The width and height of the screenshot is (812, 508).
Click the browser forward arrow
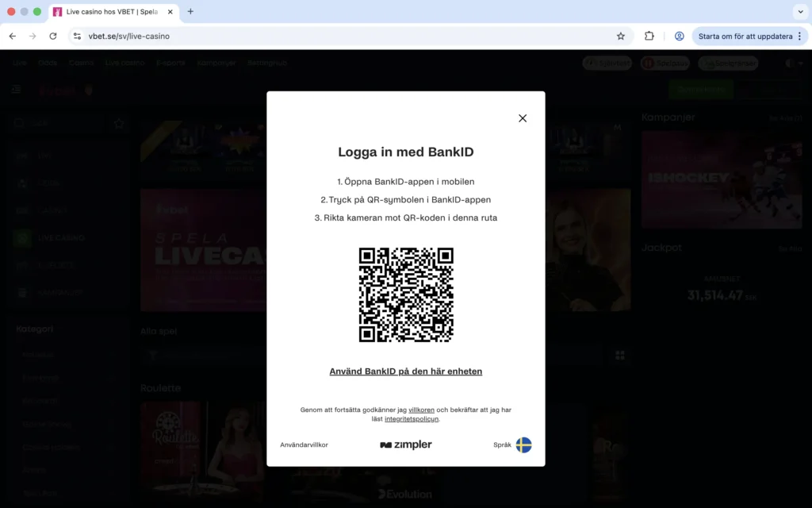click(33, 37)
